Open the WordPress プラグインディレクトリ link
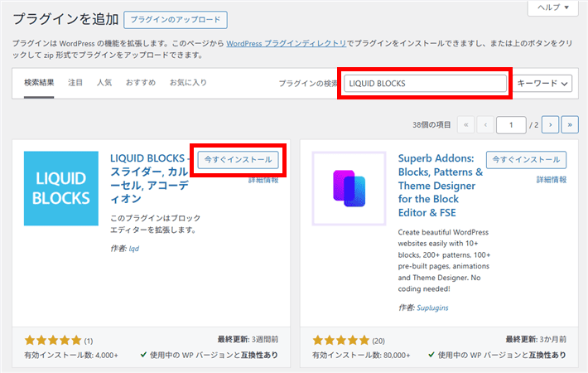The image size is (588, 373). pyautogui.click(x=286, y=44)
